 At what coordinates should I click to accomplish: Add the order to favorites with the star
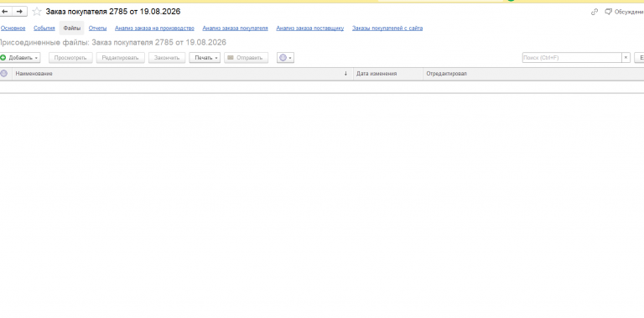pos(37,12)
